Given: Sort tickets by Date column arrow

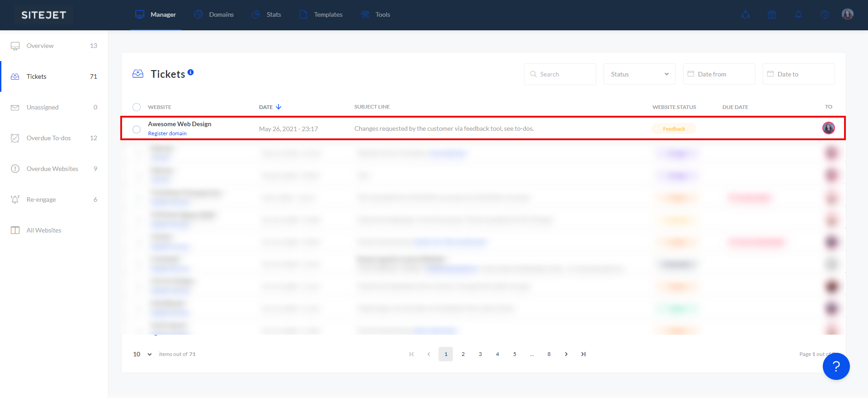Looking at the screenshot, I should click(x=278, y=107).
